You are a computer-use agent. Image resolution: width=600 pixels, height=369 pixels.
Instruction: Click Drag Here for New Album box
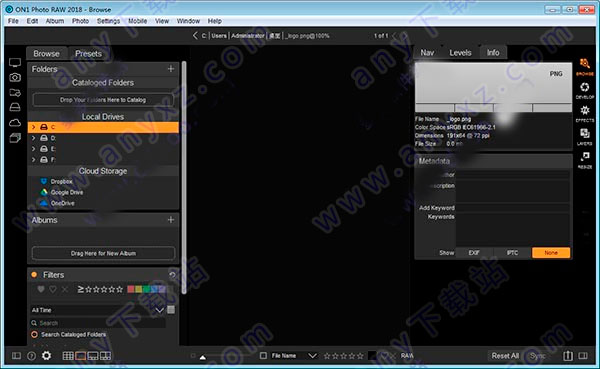click(103, 253)
